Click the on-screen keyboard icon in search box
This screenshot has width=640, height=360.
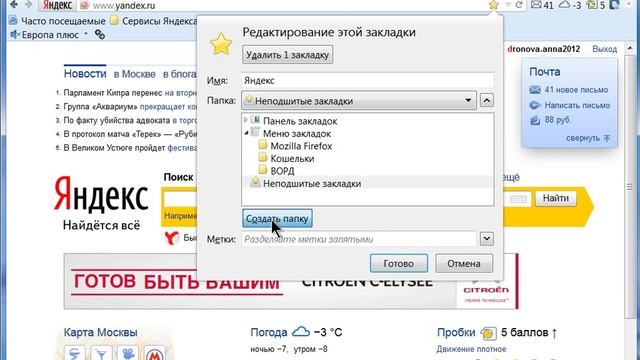[x=518, y=199]
